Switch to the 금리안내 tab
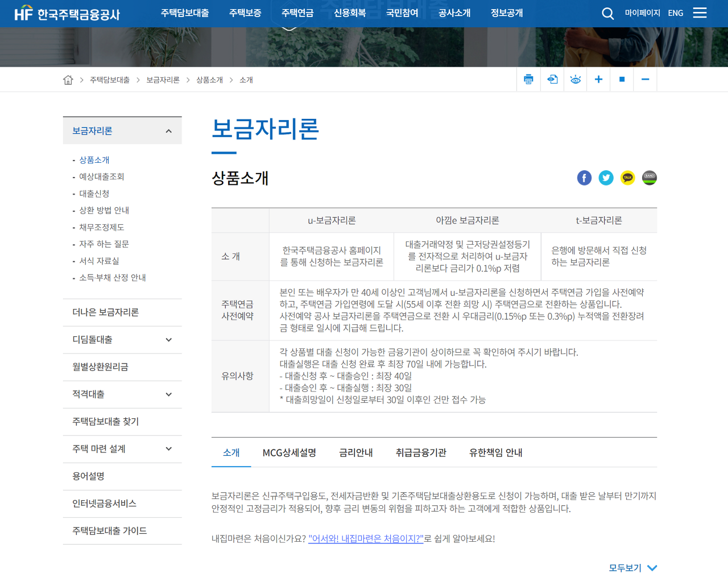 coord(356,452)
